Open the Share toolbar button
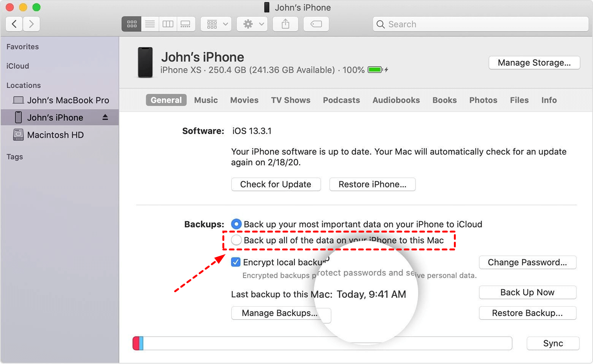This screenshot has height=364, width=593. point(285,24)
